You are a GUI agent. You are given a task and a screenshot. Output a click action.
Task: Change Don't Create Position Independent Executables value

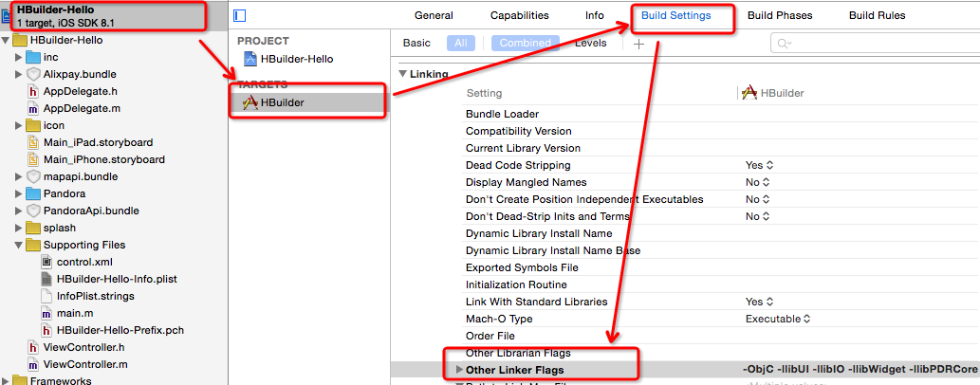pos(757,199)
